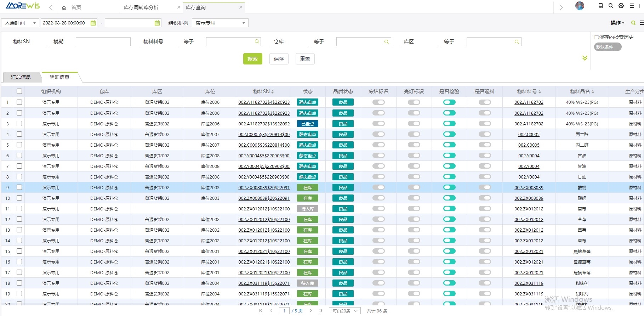Open the 每页20条 page size dropdown
The height and width of the screenshot is (316, 644).
coord(345,311)
